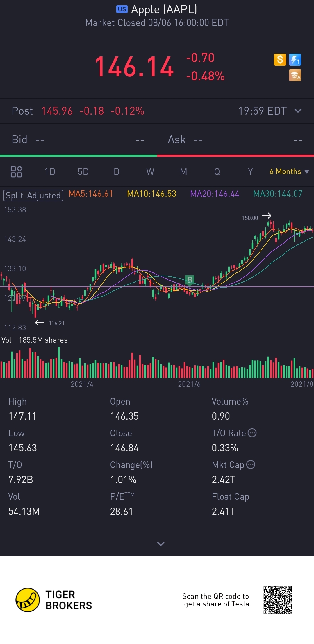314x644 pixels.
Task: Tap the MA5:146.61 indicator
Action: pos(91,194)
